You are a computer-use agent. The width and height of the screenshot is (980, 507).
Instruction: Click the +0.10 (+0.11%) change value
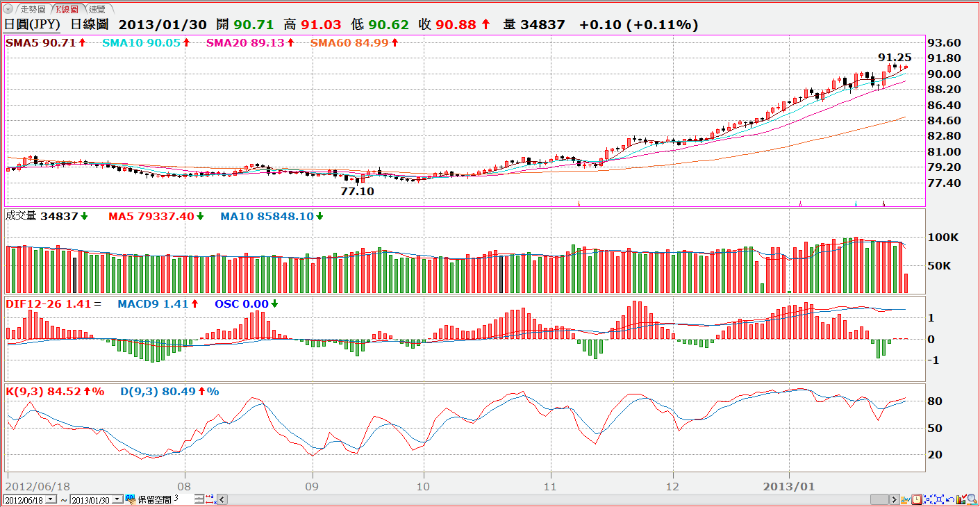coord(638,24)
